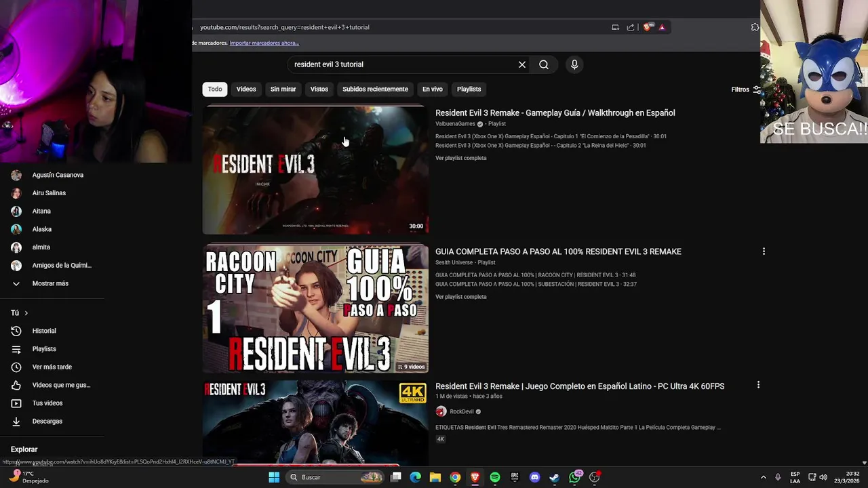The height and width of the screenshot is (488, 868).
Task: Select the En vivo filter chip
Action: click(432, 89)
